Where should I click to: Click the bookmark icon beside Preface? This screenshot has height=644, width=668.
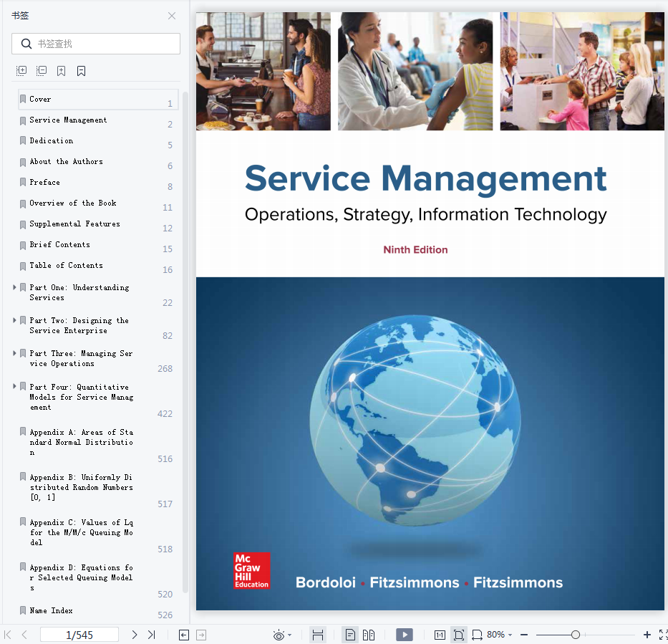[x=23, y=183]
